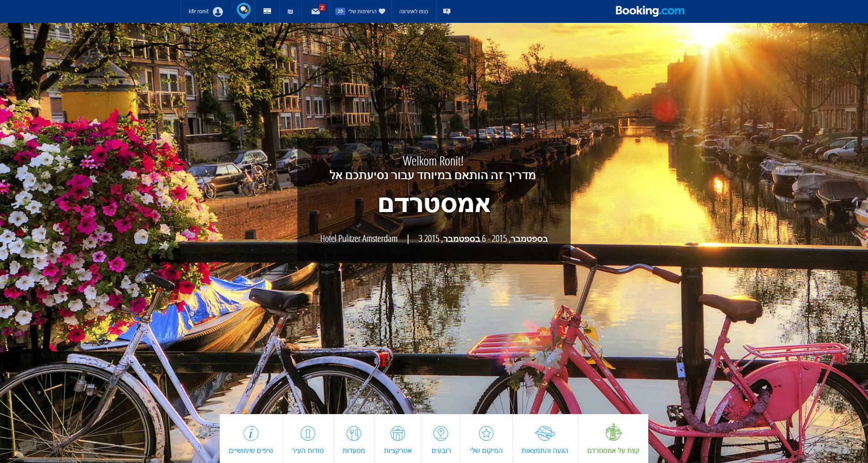Click the user avatar next to kfir ronit
This screenshot has width=868, height=463.
coord(218,11)
